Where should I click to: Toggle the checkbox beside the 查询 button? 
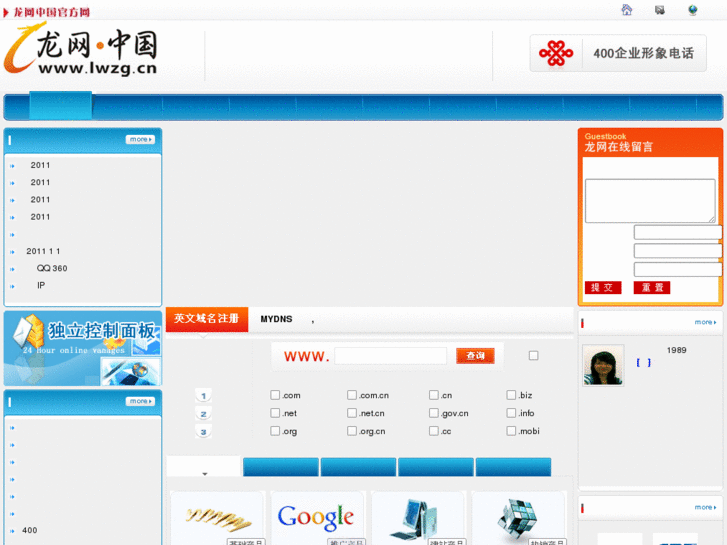(534, 355)
